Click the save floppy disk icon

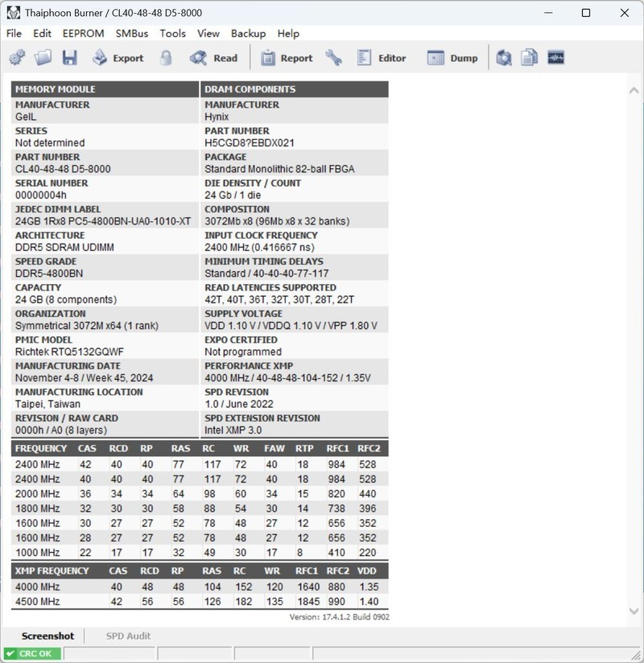pos(69,58)
